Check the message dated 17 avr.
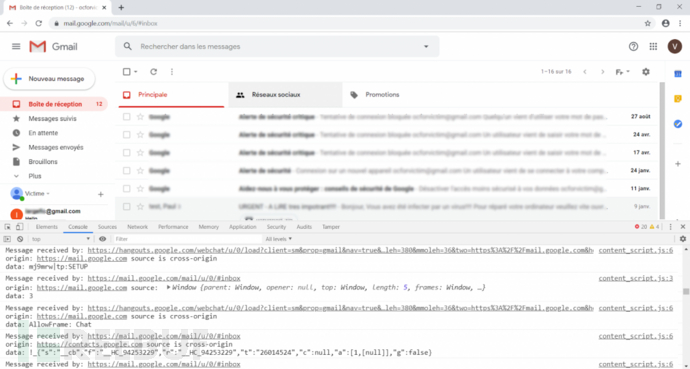 pyautogui.click(x=127, y=153)
